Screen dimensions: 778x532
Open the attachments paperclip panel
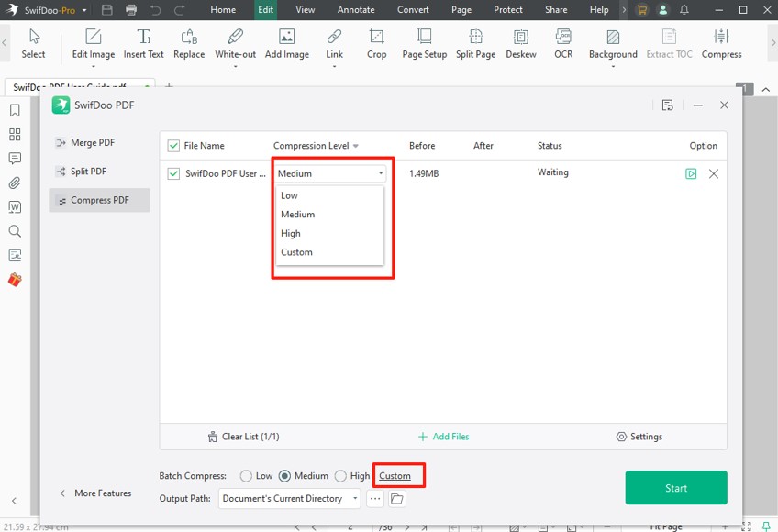(x=15, y=183)
